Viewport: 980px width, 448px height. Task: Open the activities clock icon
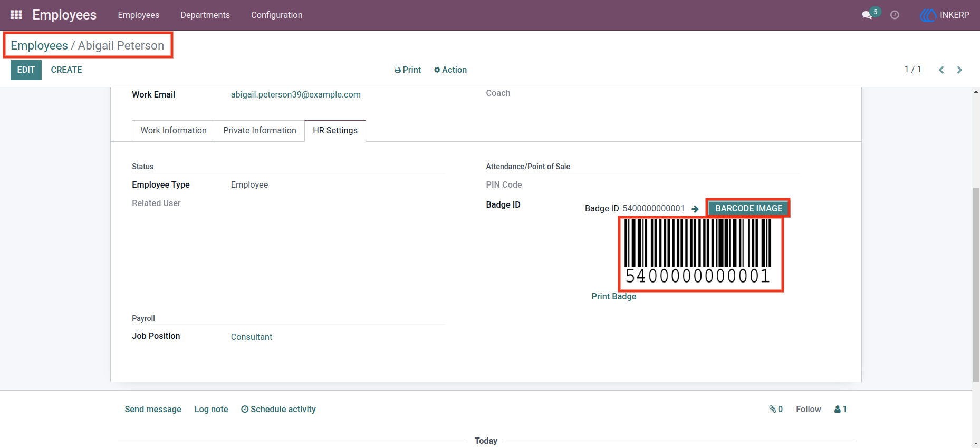pyautogui.click(x=895, y=15)
